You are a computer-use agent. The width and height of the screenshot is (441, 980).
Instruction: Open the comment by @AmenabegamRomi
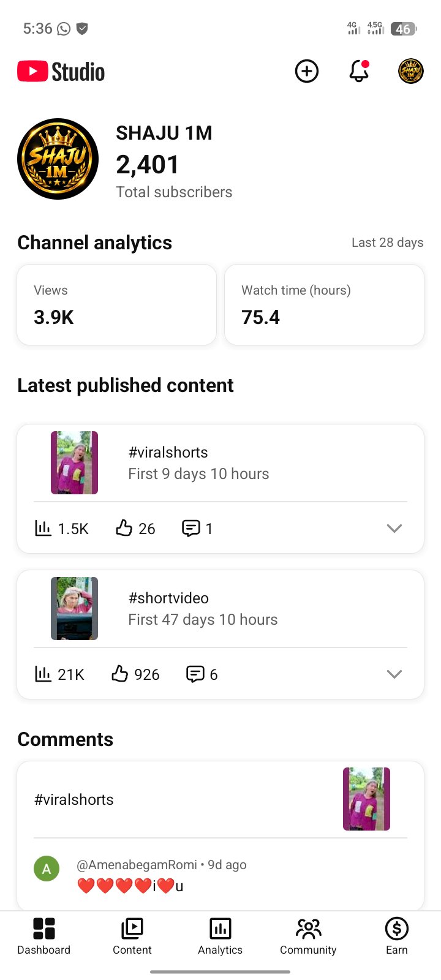(x=221, y=876)
